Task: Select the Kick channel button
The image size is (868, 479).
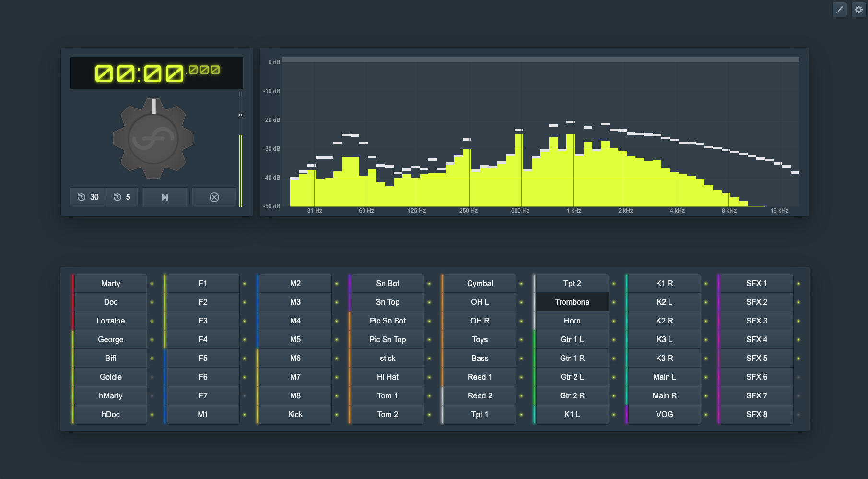Action: coord(295,414)
